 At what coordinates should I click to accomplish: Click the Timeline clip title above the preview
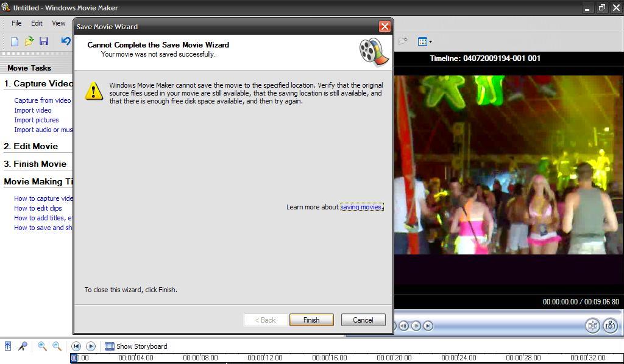[485, 58]
